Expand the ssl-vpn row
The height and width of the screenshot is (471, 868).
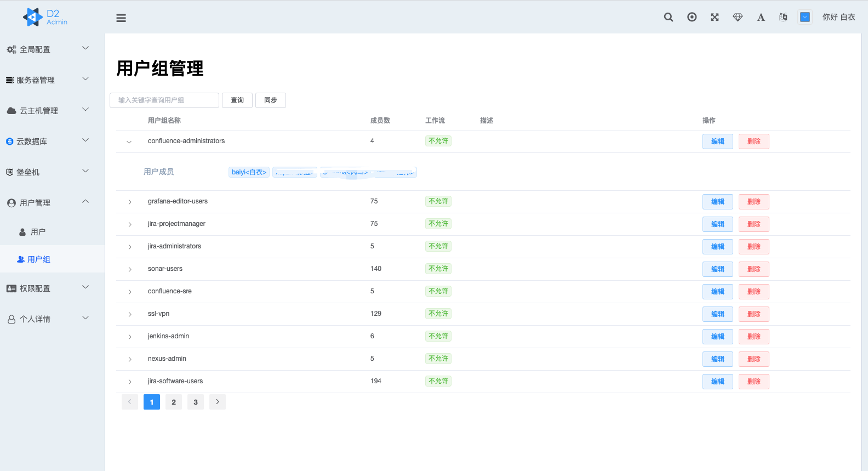[x=130, y=314]
